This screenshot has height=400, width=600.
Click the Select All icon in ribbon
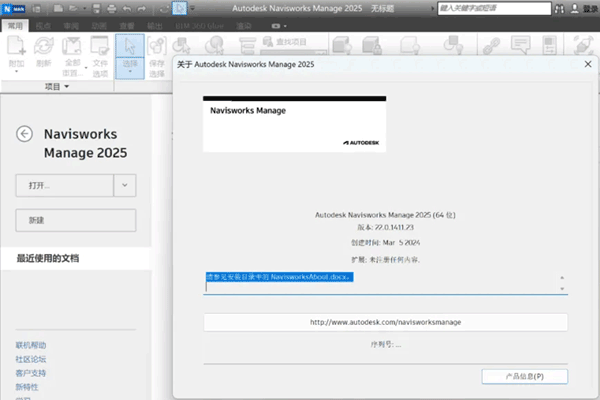(181, 45)
